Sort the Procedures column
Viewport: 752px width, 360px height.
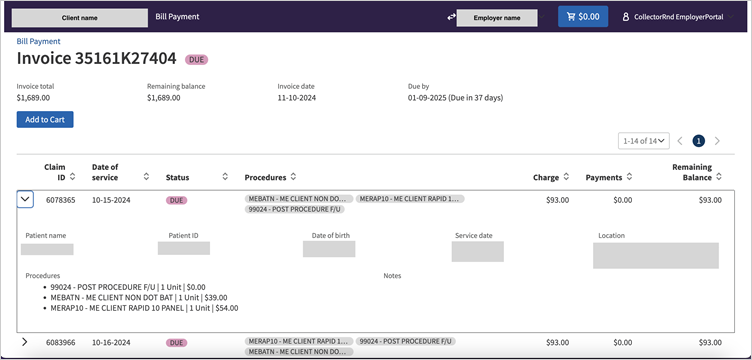pyautogui.click(x=293, y=177)
